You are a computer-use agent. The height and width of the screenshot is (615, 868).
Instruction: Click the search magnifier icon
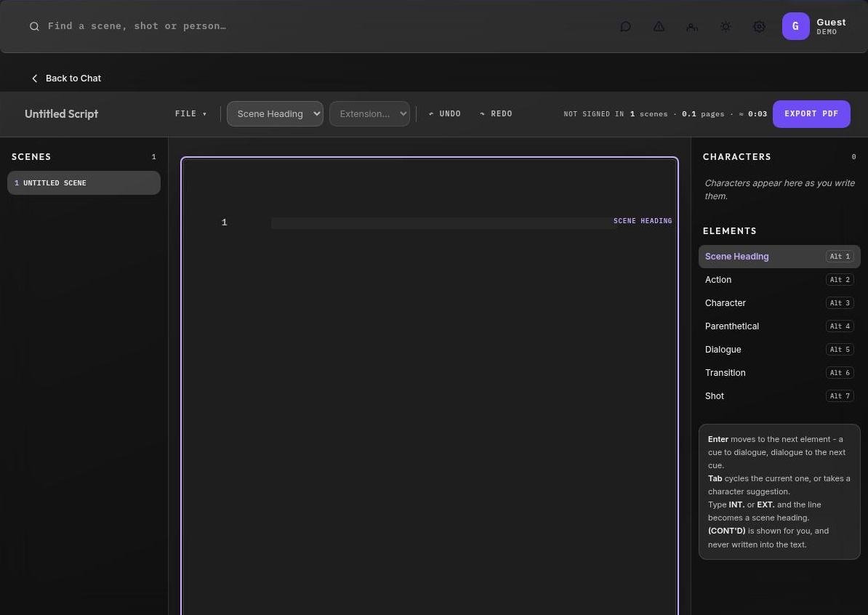[x=34, y=27]
